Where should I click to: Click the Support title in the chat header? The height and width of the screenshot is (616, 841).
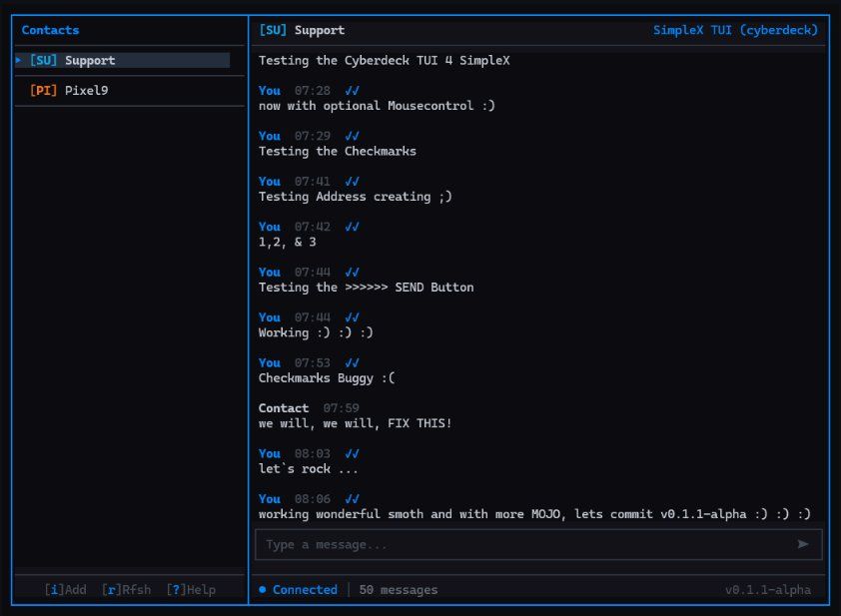pyautogui.click(x=320, y=31)
